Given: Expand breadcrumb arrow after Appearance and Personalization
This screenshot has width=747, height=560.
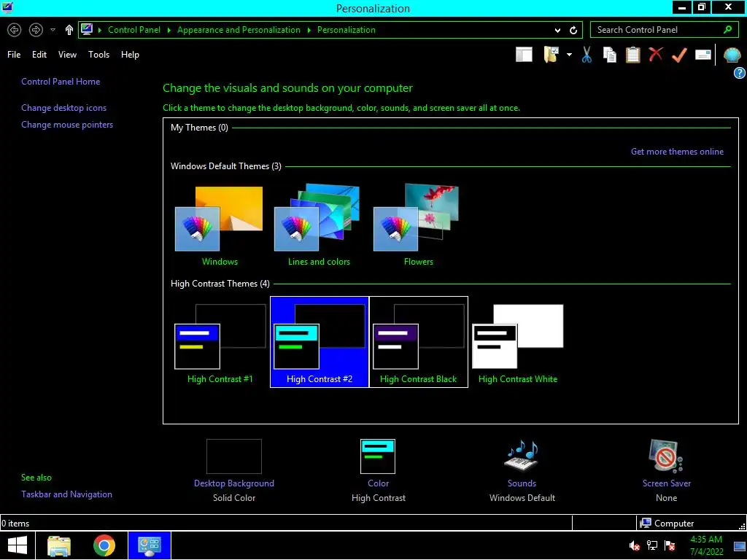Looking at the screenshot, I should [x=309, y=30].
